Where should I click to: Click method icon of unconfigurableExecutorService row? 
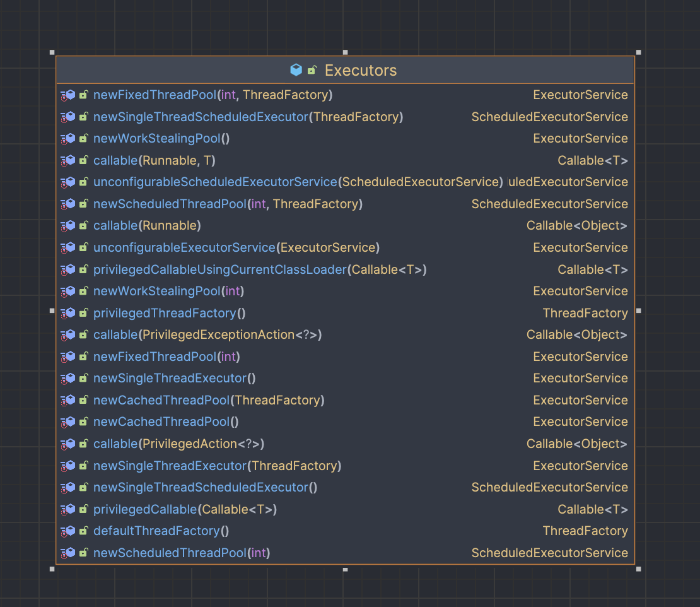tap(68, 247)
